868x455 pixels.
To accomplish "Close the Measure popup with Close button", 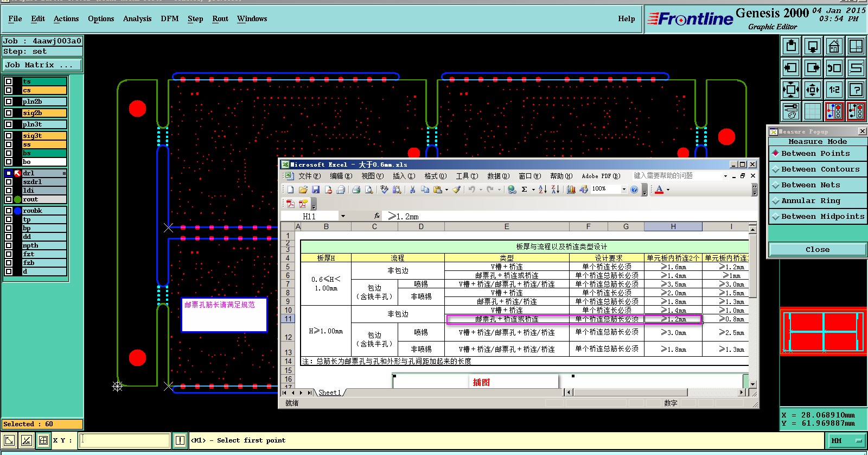I will [817, 250].
